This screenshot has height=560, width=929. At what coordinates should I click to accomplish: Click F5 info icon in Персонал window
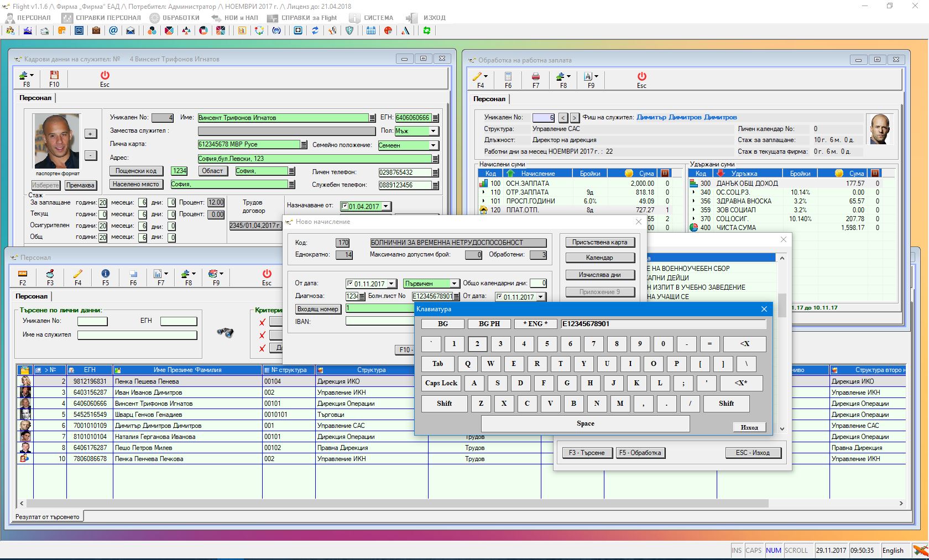coord(106,277)
